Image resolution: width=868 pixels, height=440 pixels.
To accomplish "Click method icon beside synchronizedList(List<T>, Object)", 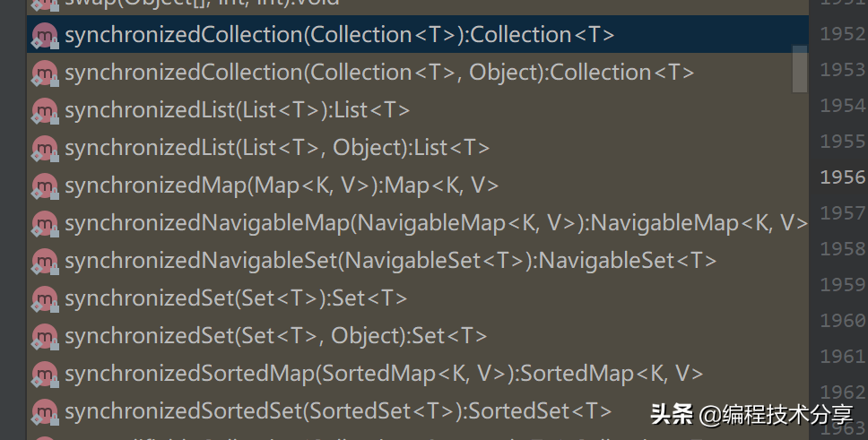I will pyautogui.click(x=43, y=148).
